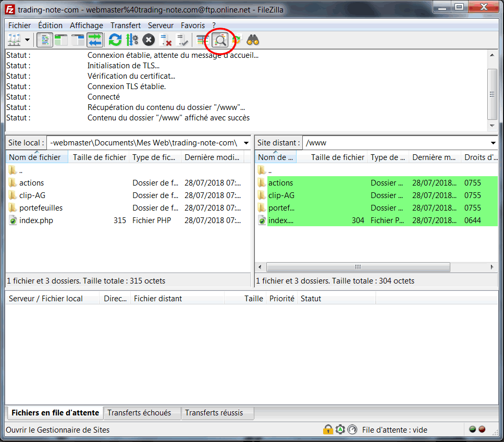Image resolution: width=504 pixels, height=442 pixels.
Task: Sort remote files by Droits d'accès column
Action: pos(480,157)
